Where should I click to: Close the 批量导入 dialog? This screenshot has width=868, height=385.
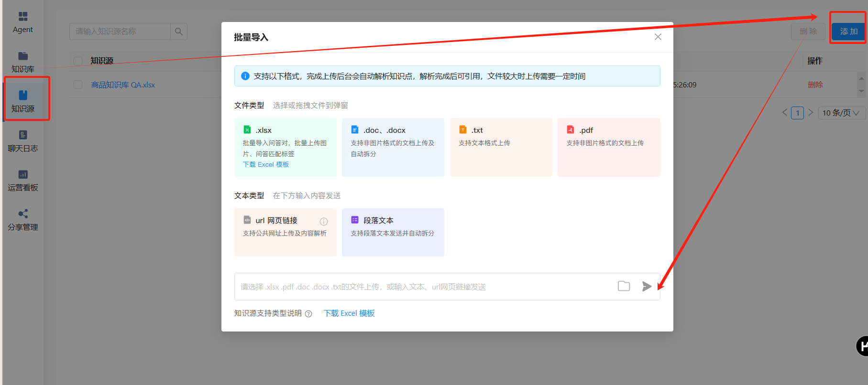[658, 37]
